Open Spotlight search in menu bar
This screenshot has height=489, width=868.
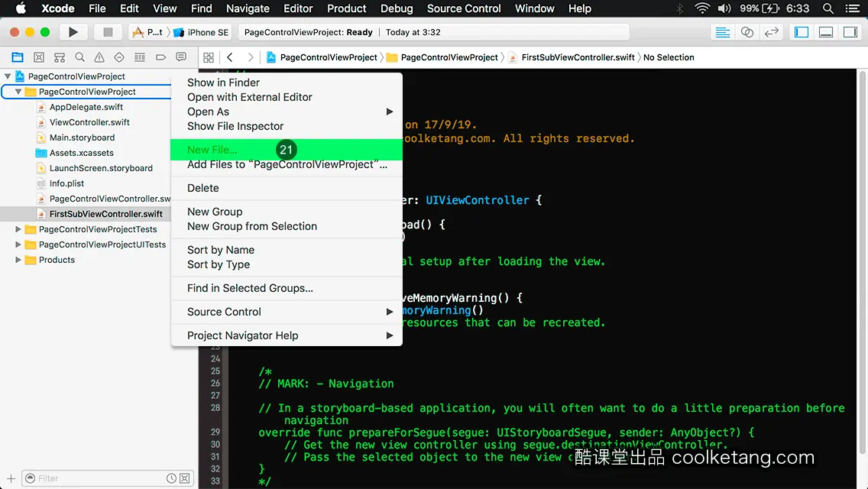point(828,8)
